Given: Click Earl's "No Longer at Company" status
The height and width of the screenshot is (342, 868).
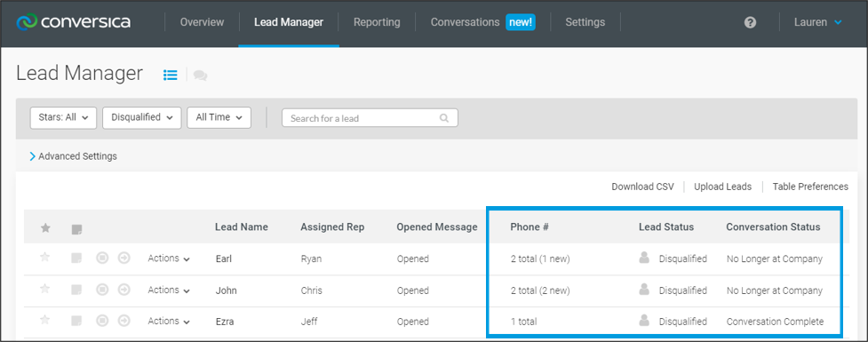Looking at the screenshot, I should coord(775,258).
